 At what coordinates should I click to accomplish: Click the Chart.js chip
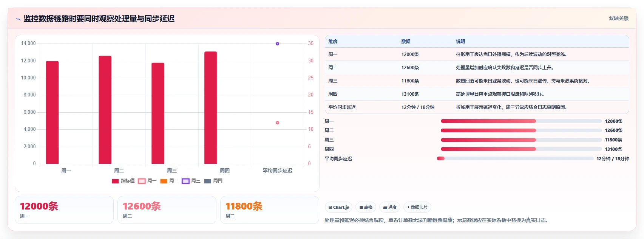[x=338, y=207]
